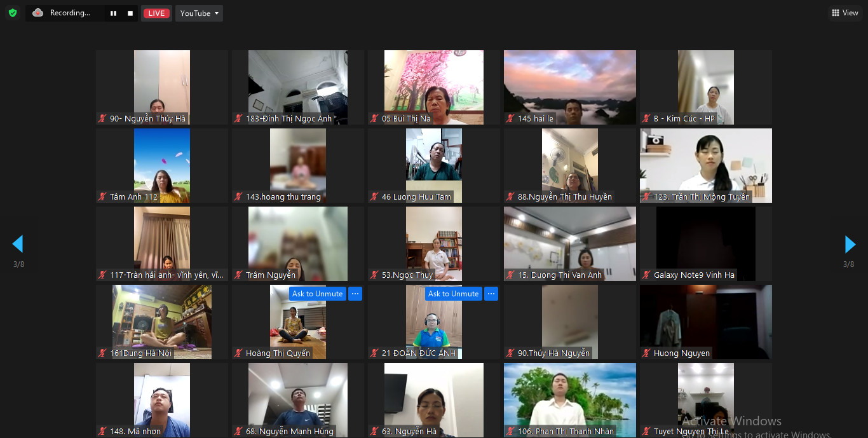Click the name label 117-Trần hải anh- vĩnh yên
The height and width of the screenshot is (438, 868).
[166, 275]
